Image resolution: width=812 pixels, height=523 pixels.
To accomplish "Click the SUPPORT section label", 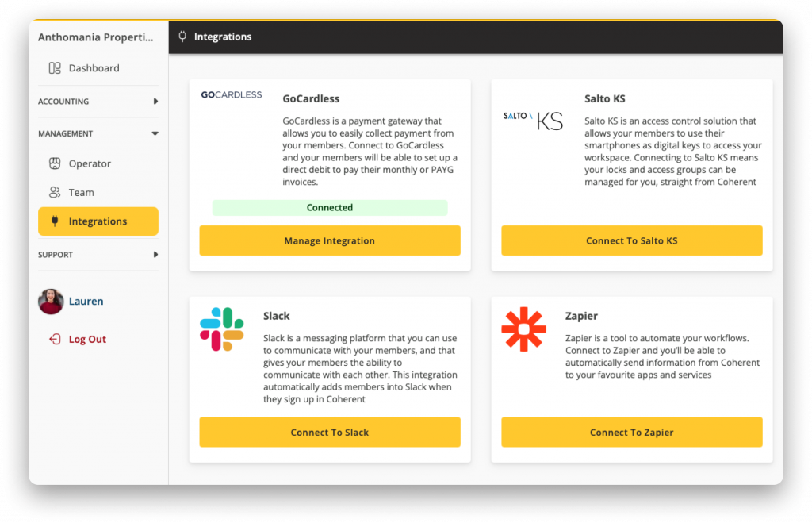I will coord(56,255).
